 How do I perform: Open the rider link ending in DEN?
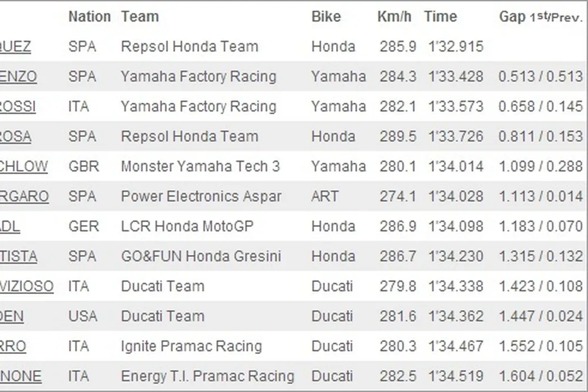tap(12, 316)
